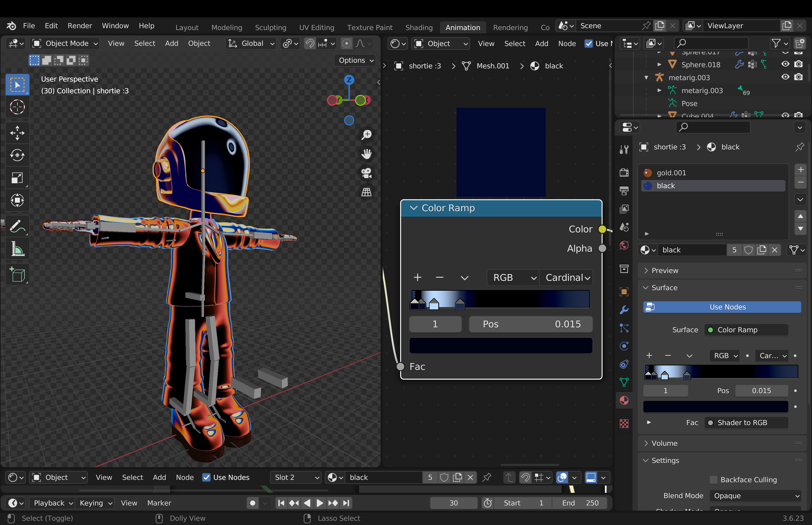This screenshot has width=812, height=525.
Task: Open the Modifier wrench properties tab
Action: click(x=624, y=310)
